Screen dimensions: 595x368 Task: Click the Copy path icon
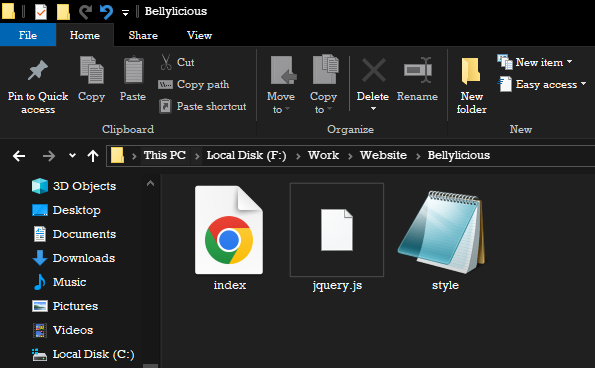[165, 84]
